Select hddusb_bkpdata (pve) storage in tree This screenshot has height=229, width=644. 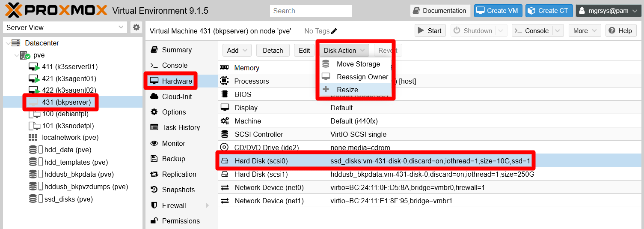[73, 175]
